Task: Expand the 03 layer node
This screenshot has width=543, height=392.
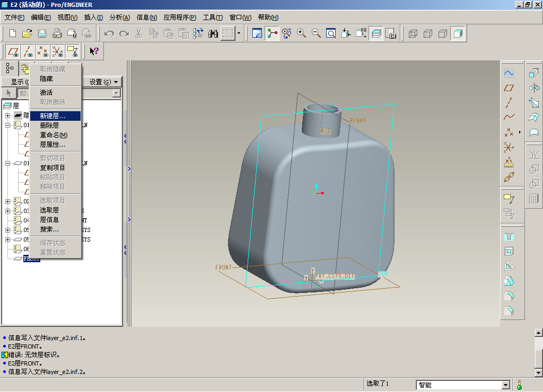Action: [x=7, y=211]
